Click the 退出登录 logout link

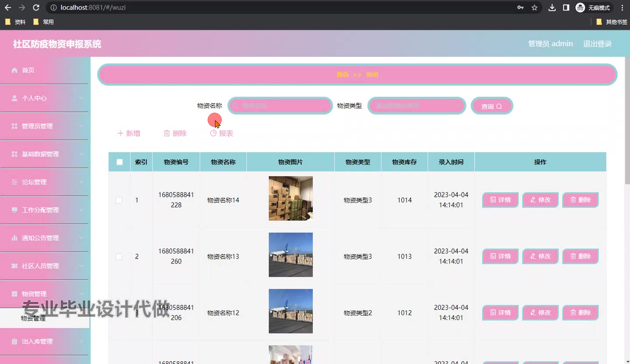[597, 44]
